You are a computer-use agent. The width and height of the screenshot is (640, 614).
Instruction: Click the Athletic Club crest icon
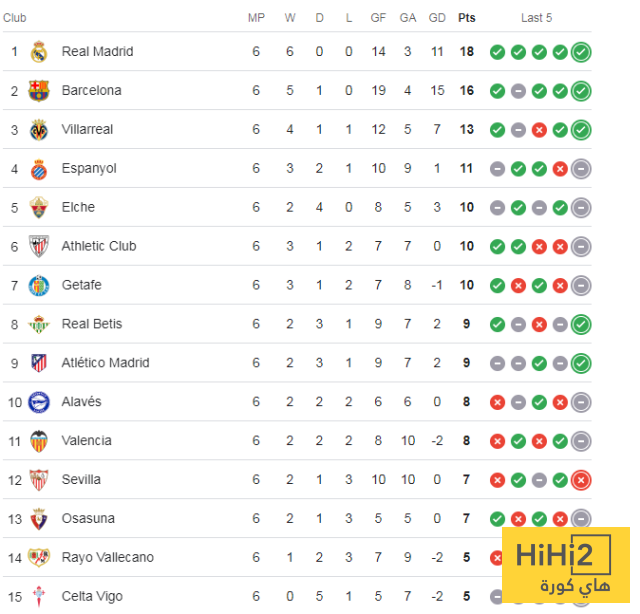coord(39,246)
